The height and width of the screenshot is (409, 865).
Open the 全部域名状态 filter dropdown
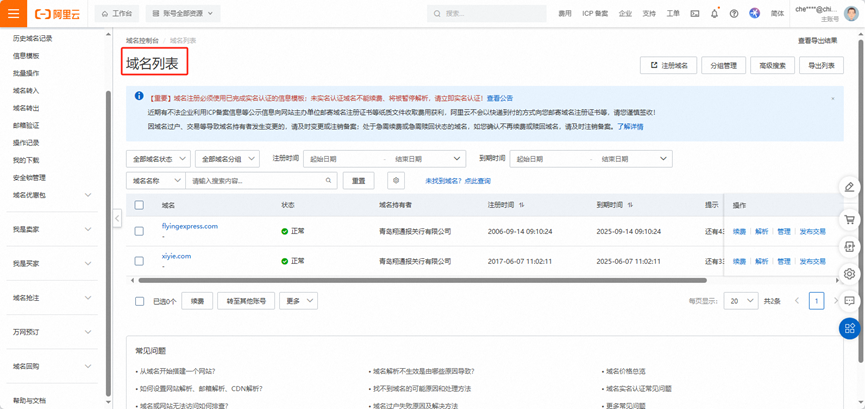[159, 158]
